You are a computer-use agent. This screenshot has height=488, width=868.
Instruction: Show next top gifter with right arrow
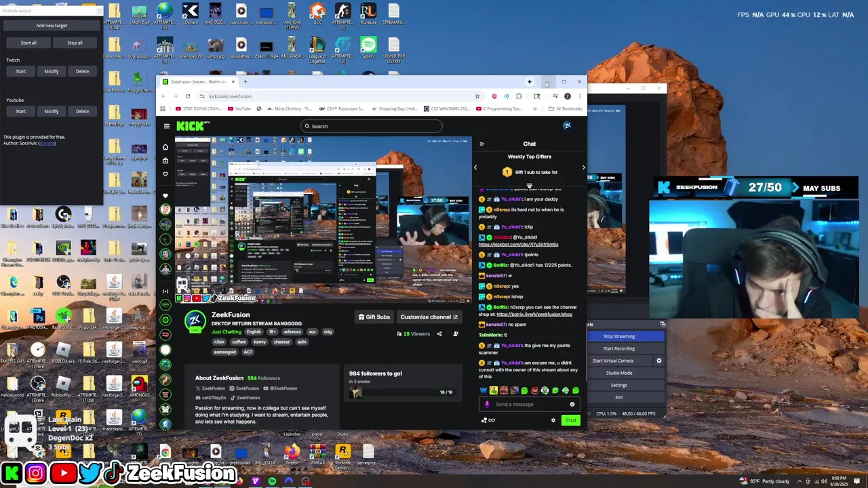point(583,167)
